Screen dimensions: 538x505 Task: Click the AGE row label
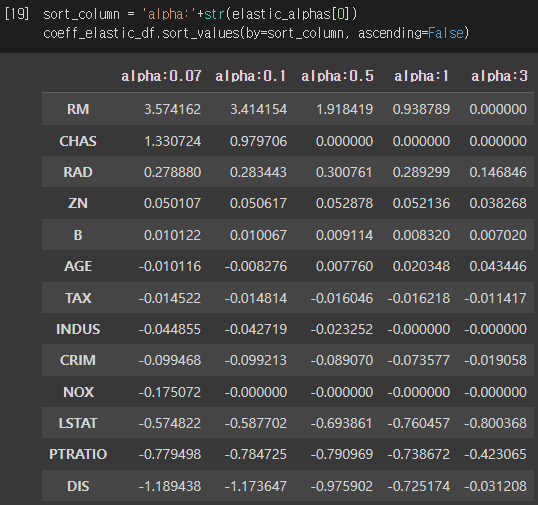click(78, 266)
